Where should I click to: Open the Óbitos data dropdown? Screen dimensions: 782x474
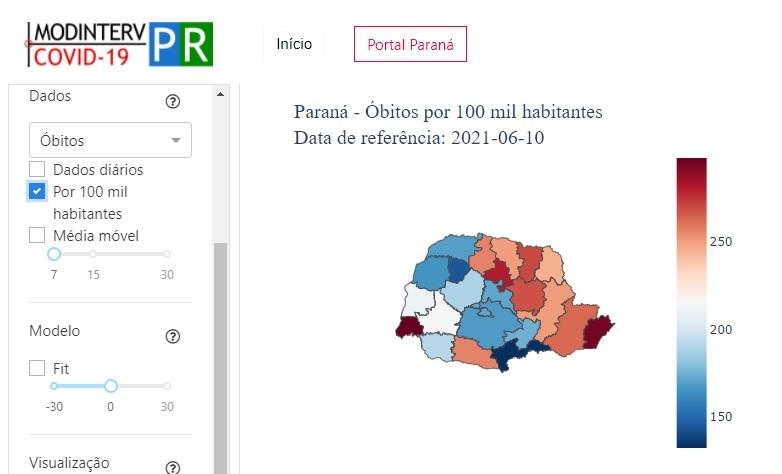pos(110,140)
